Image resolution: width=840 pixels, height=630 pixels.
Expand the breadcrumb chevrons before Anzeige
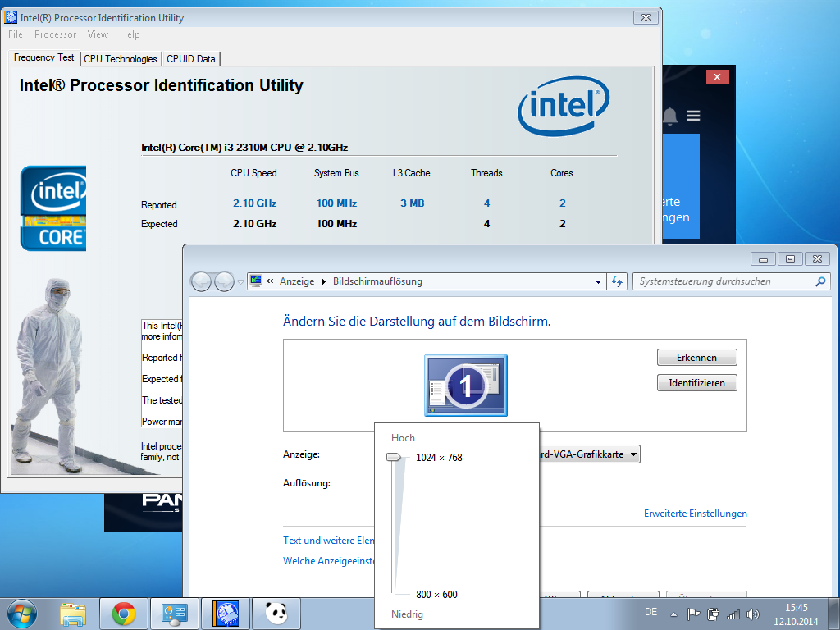coord(270,281)
